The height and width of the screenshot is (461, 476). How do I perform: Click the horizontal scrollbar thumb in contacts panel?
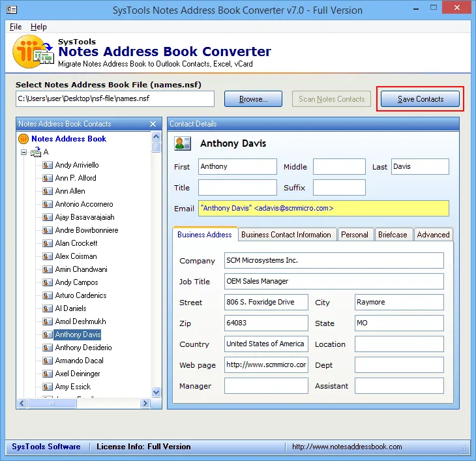point(52,404)
